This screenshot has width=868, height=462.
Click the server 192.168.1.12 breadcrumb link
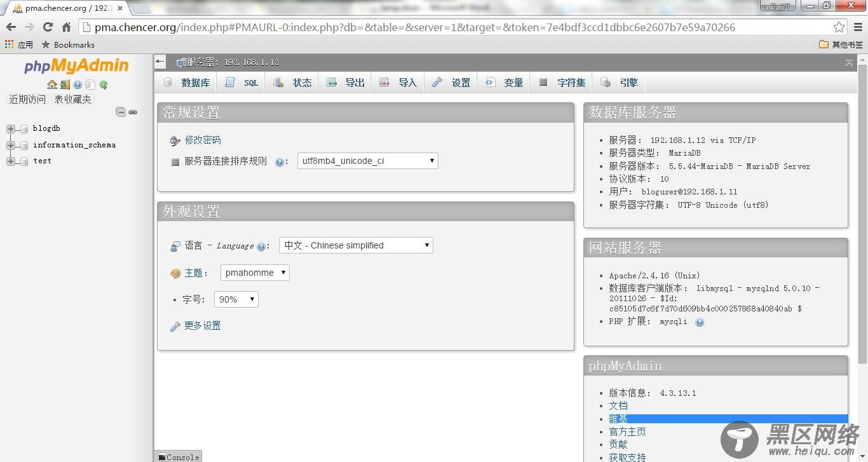(233, 62)
